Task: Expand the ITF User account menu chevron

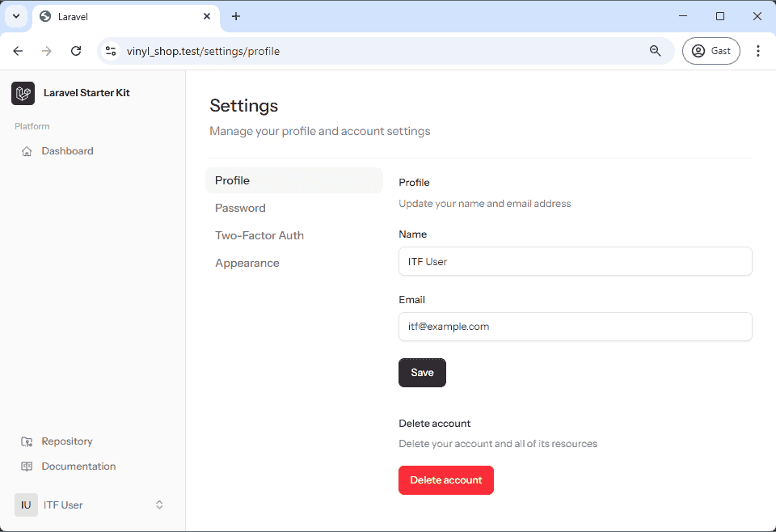Action: (x=159, y=505)
